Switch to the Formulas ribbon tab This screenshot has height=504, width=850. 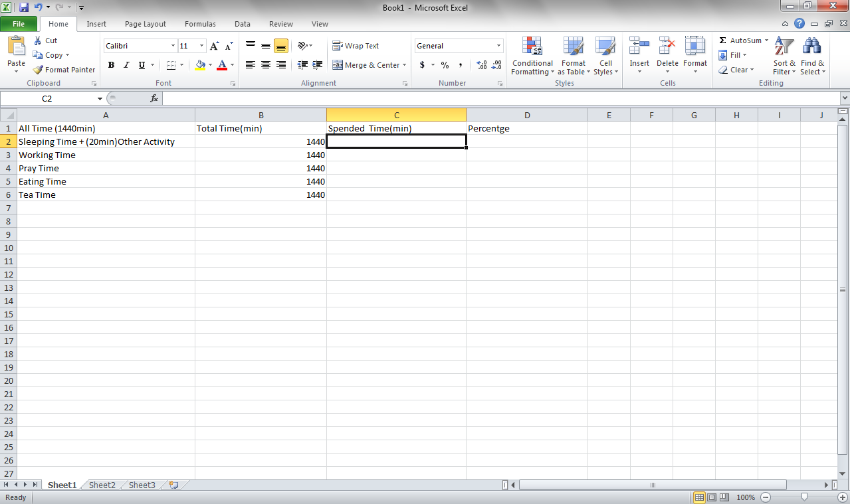click(200, 23)
